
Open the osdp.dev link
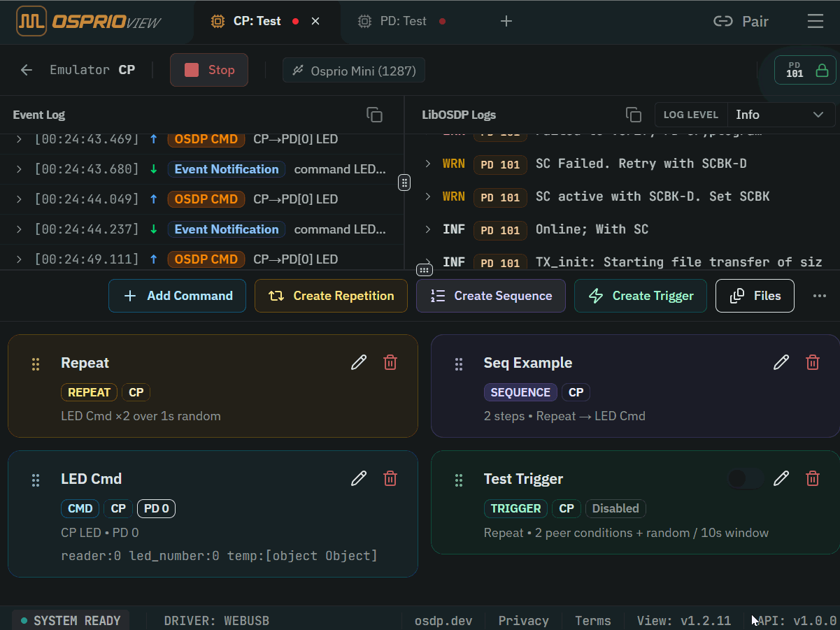443,620
